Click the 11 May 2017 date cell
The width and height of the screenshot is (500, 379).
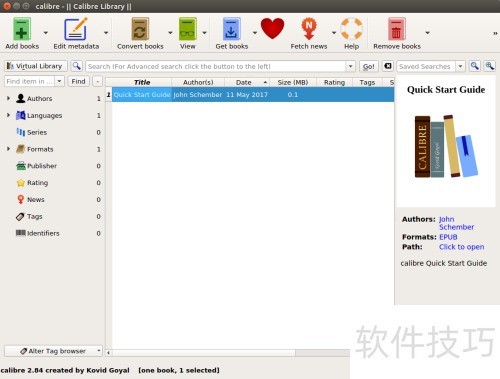click(x=247, y=94)
